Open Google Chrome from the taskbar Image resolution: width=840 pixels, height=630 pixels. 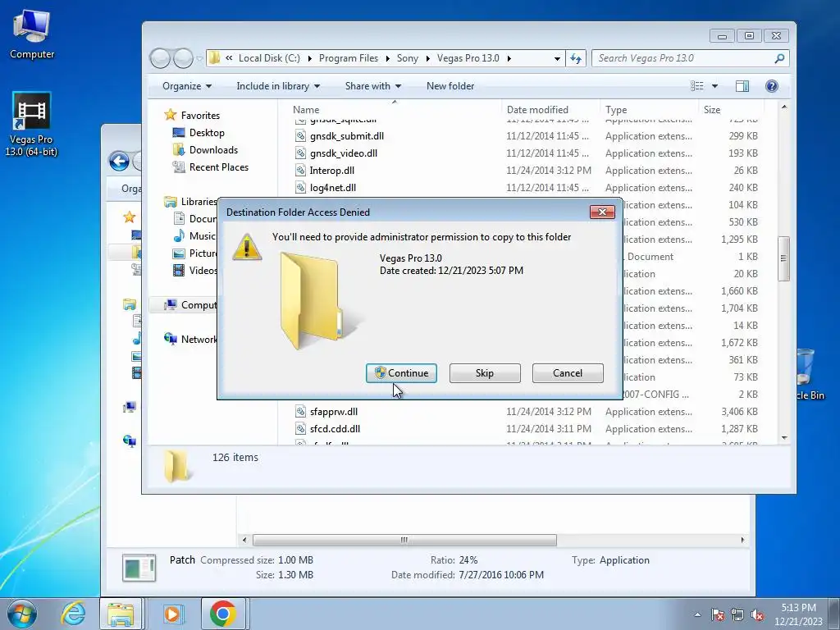223,614
